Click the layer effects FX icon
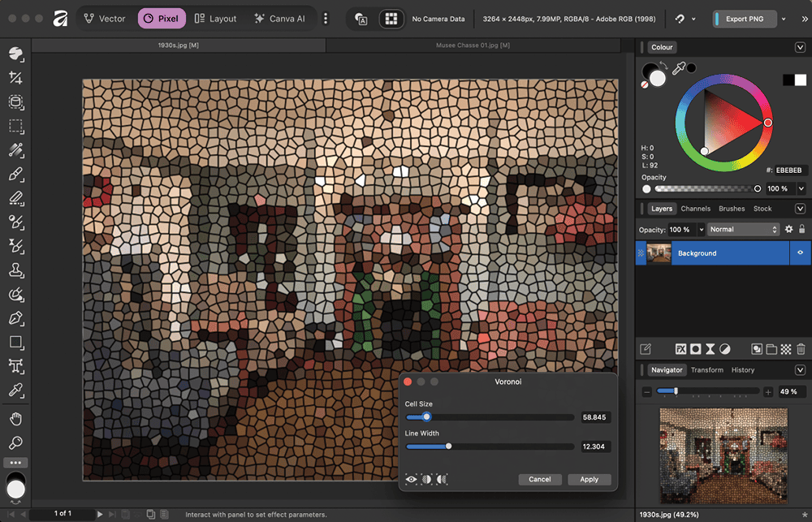 click(681, 349)
